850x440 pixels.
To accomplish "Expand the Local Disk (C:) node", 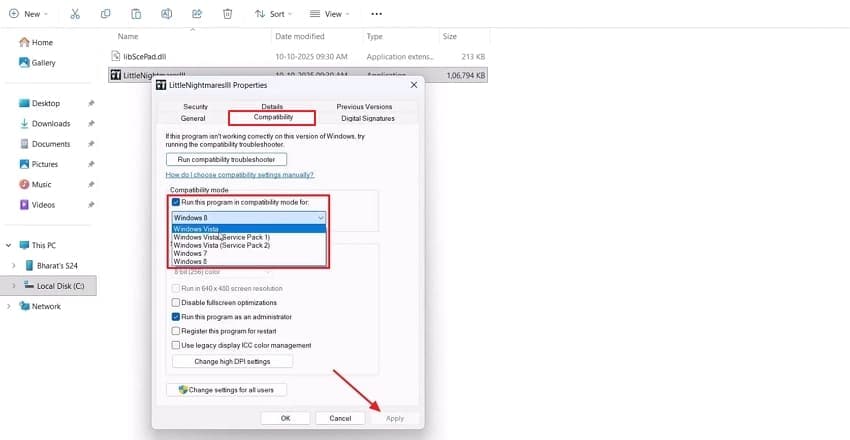I will pos(14,286).
